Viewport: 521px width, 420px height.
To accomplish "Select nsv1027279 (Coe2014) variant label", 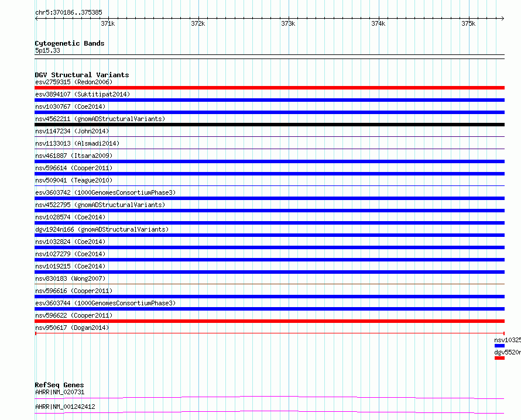I will 70,254.
